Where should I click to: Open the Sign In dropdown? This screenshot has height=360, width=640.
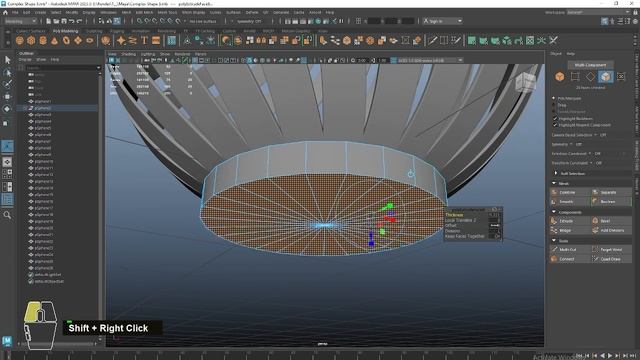tap(442, 21)
